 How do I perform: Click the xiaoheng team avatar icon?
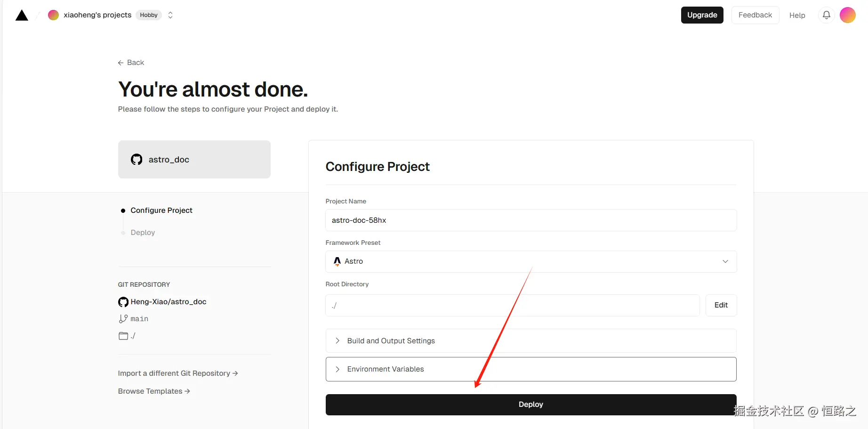[54, 15]
